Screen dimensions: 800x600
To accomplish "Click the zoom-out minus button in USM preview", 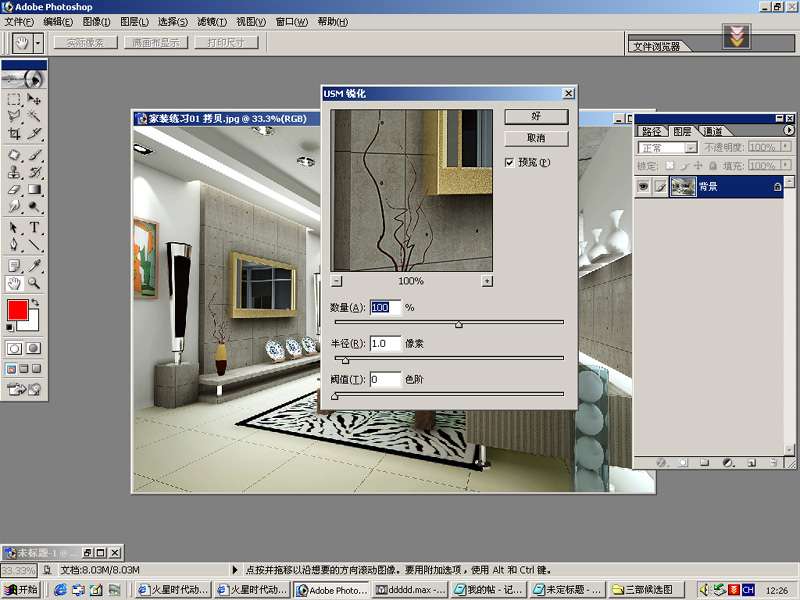I will [x=336, y=281].
